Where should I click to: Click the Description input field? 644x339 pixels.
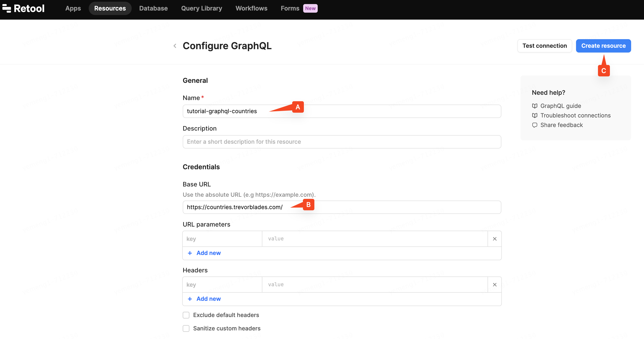coord(342,142)
